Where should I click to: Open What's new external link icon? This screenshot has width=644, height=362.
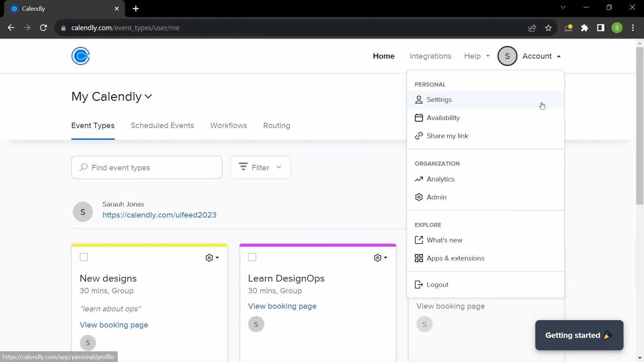418,240
